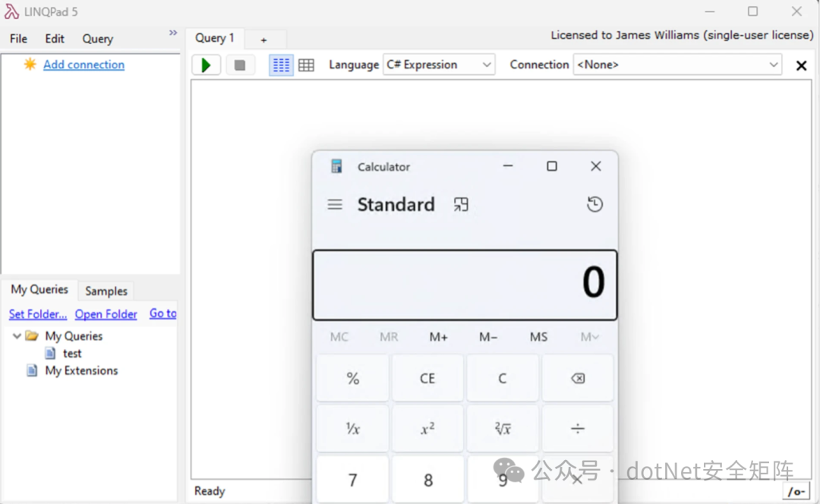
Task: Open the Connection <None> dropdown
Action: point(677,65)
